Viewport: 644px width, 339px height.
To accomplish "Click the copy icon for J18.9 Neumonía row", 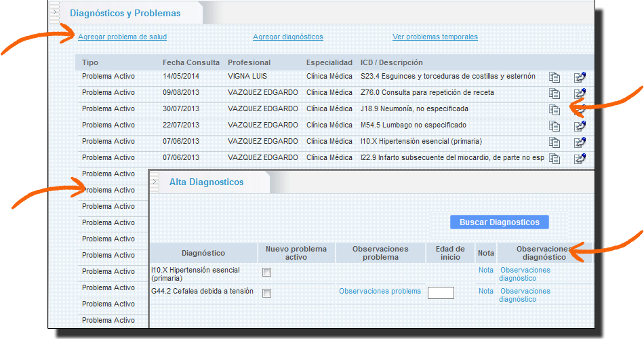I will [x=555, y=110].
